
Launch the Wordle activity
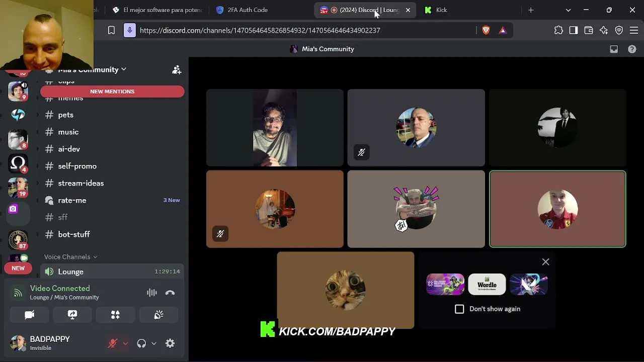487,285
